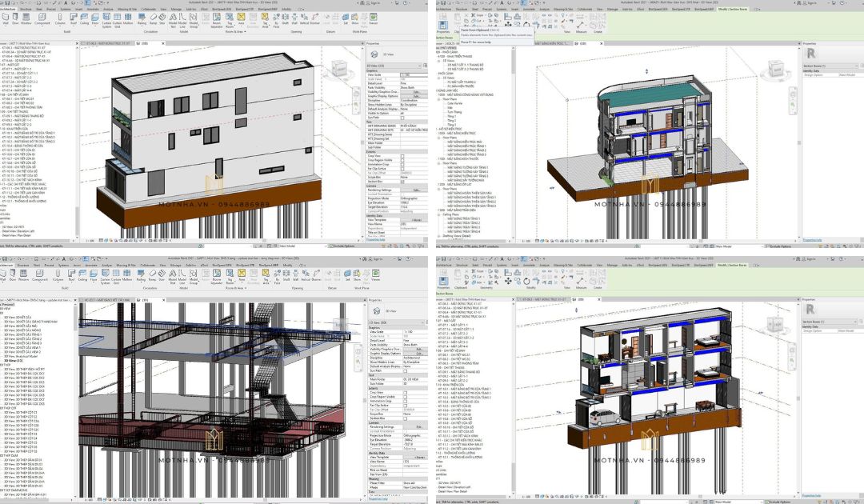Select the Wall tool in bottom-left Revit window
Image resolution: width=864 pixels, height=504 pixels.
(3, 275)
